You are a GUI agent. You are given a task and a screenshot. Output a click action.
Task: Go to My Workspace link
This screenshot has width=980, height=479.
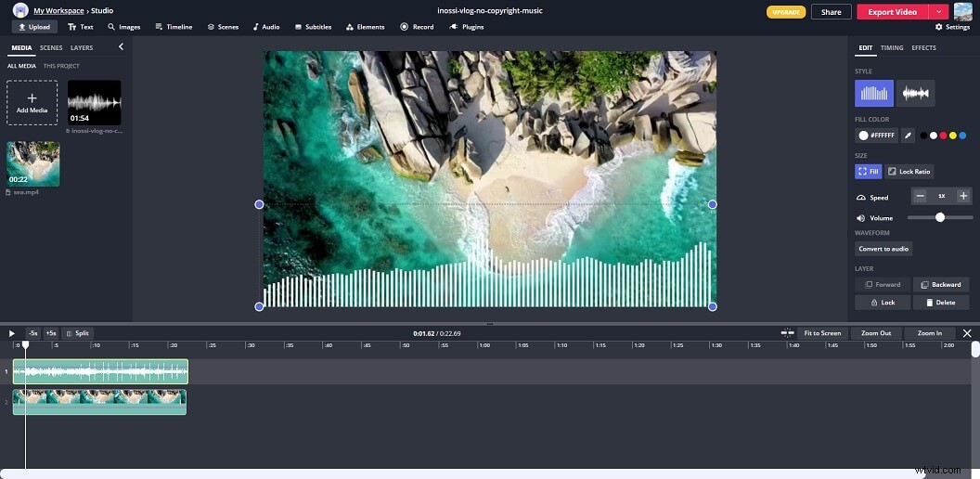pos(58,10)
